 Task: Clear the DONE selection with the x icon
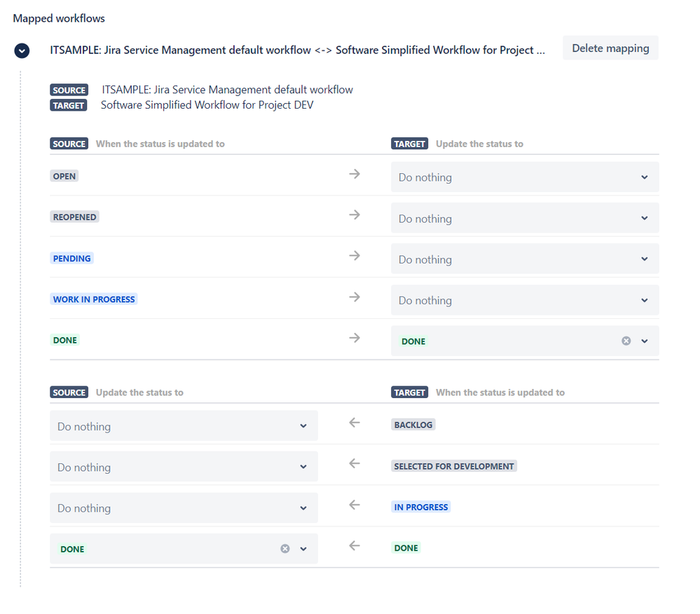pyautogui.click(x=626, y=341)
